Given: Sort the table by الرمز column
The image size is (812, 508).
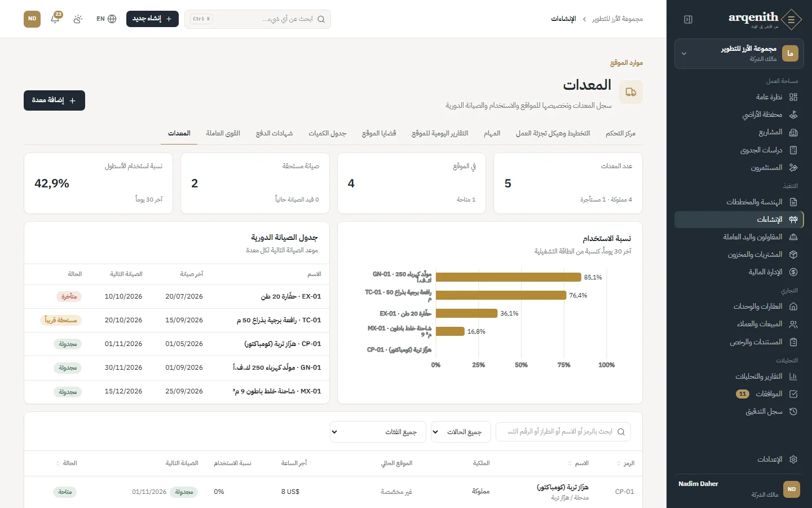Looking at the screenshot, I should click(626, 463).
